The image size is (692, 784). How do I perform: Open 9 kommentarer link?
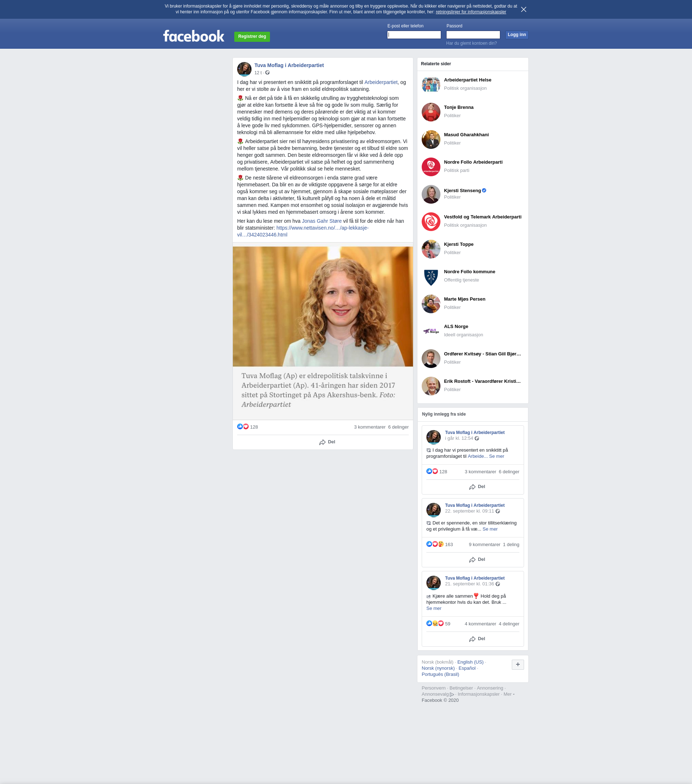click(484, 545)
